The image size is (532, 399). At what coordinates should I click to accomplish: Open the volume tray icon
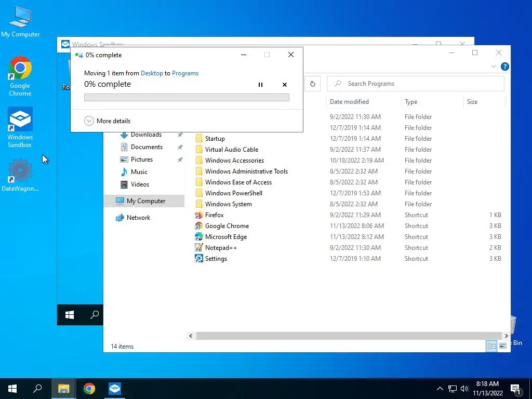[x=464, y=389]
